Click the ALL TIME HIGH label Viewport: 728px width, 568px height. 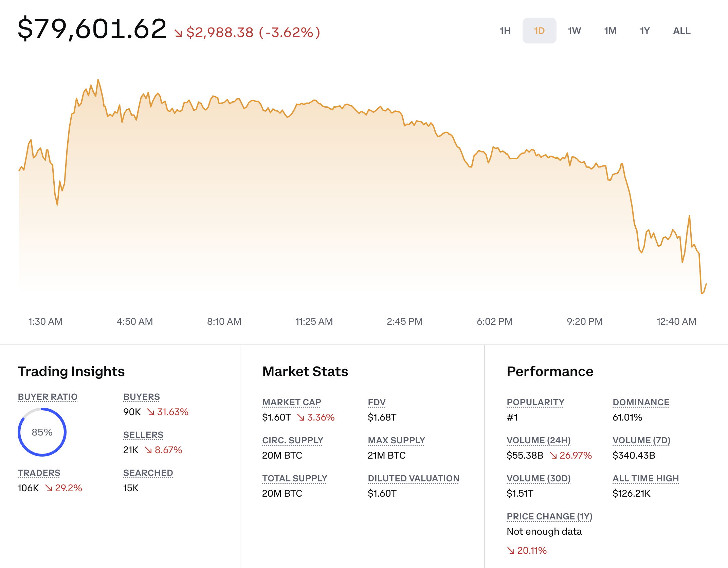click(645, 478)
